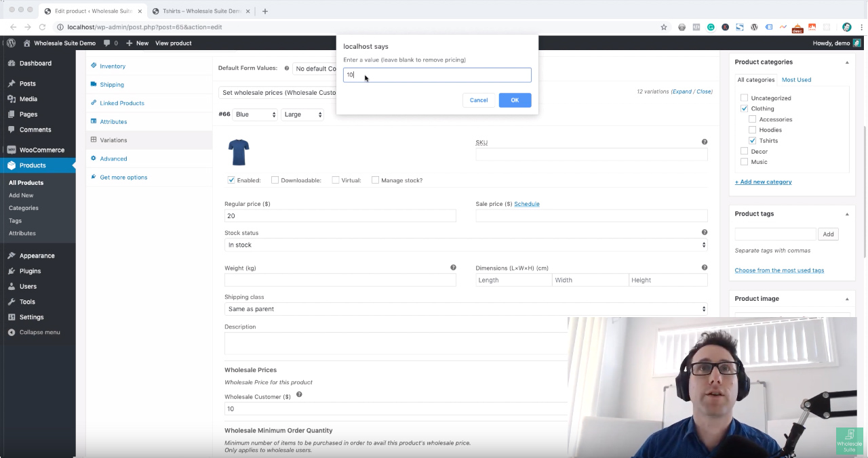Viewport: 868px width, 458px height.
Task: Click the Dimensions help tooltip icon
Action: point(705,268)
